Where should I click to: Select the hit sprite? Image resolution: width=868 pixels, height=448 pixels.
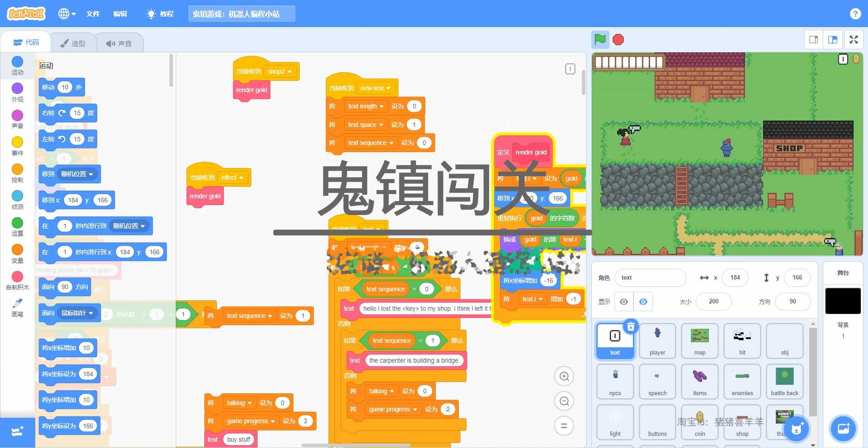(x=742, y=341)
